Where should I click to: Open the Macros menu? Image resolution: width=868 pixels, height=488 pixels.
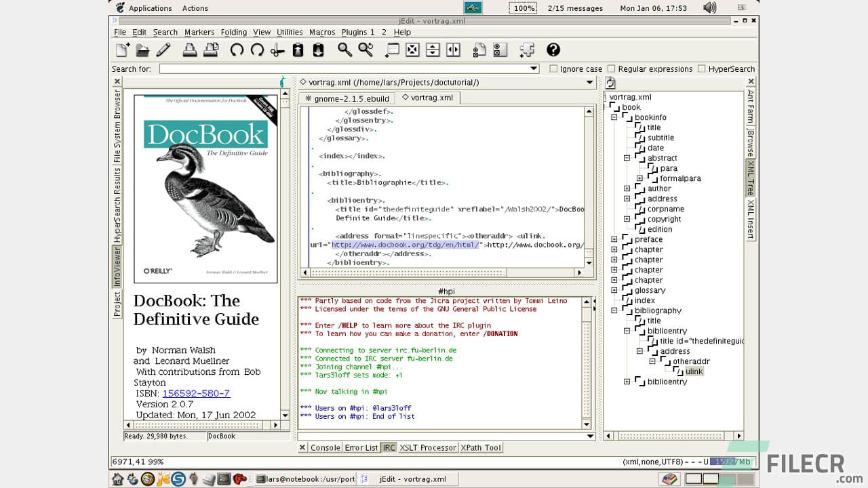[322, 32]
